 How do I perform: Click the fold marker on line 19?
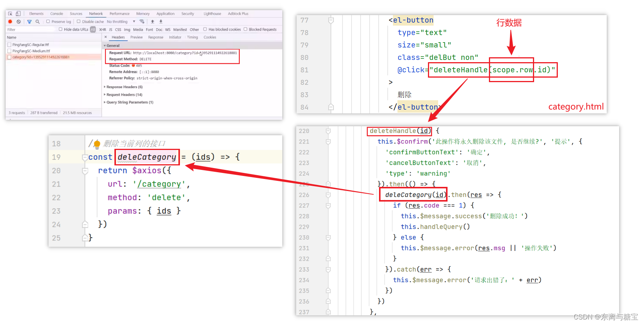pyautogui.click(x=85, y=157)
